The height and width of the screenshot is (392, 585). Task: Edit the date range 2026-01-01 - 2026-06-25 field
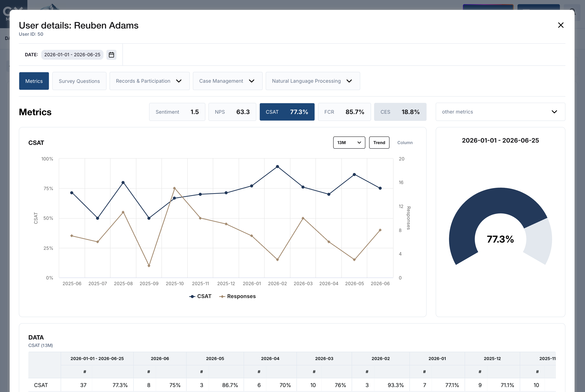[x=72, y=55]
